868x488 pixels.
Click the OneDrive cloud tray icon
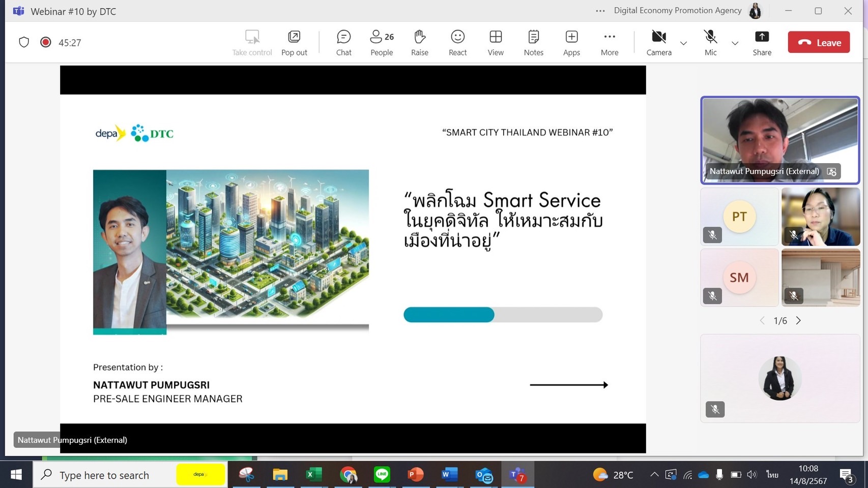[x=704, y=475]
